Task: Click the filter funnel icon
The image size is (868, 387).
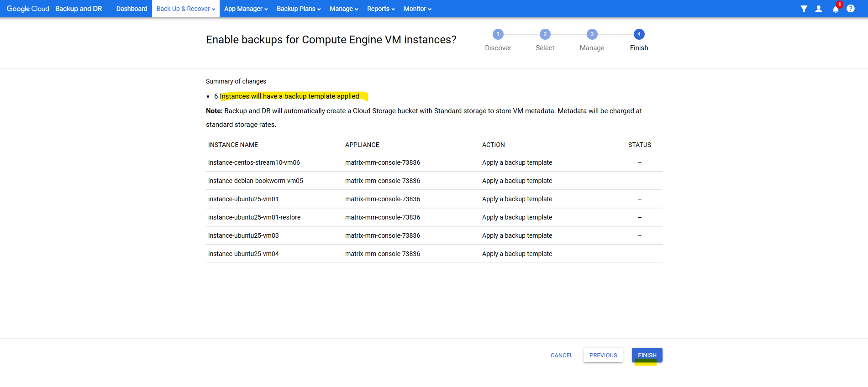Action: pos(804,9)
